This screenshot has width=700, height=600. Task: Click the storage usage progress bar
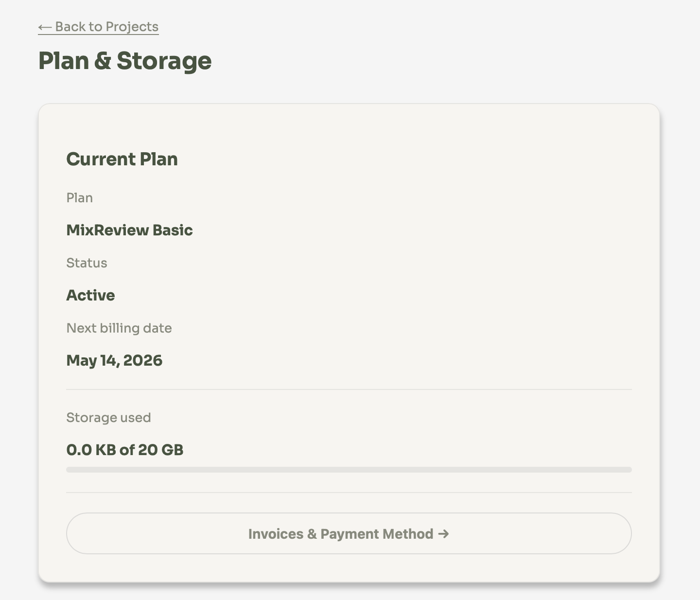click(x=349, y=470)
